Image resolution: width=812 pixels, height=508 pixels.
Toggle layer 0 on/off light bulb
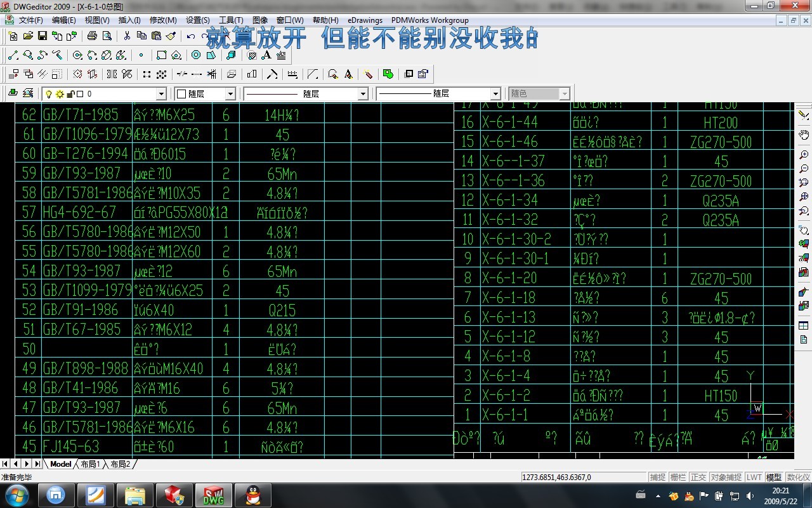pyautogui.click(x=49, y=94)
